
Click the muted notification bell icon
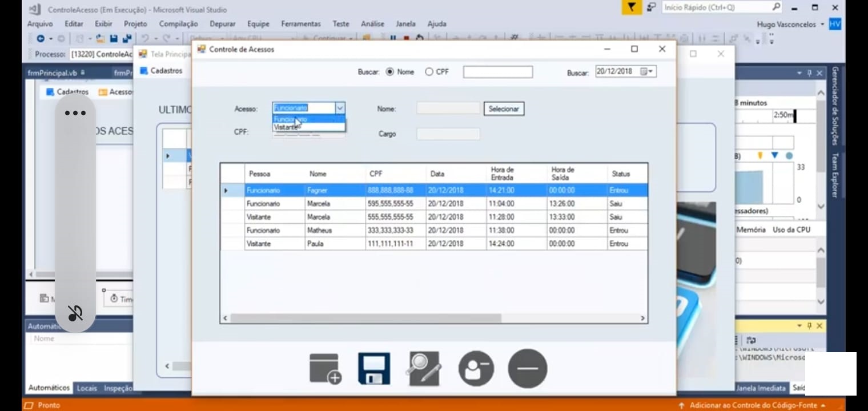pos(75,313)
